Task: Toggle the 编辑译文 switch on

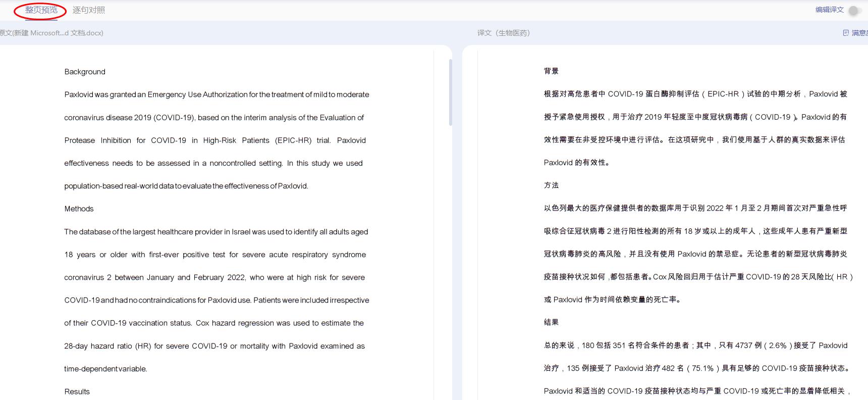Action: point(854,10)
